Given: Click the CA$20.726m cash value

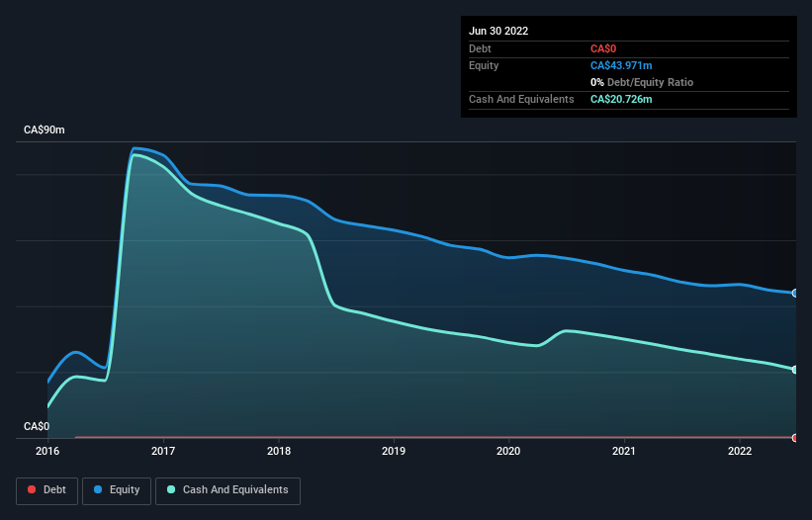Looking at the screenshot, I should 621,99.
